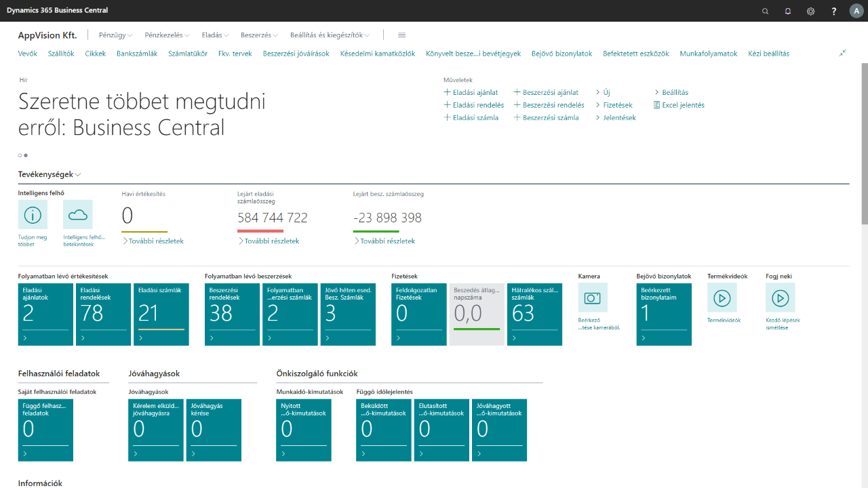Open the Eladási számlák tile showing 21

click(x=161, y=314)
